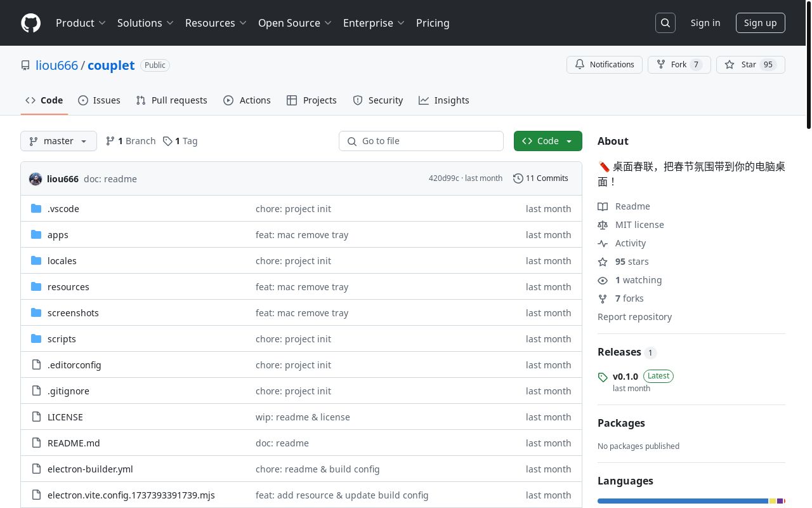Click the v0.1.0 release tag
The width and height of the screenshot is (812, 508).
(x=625, y=376)
